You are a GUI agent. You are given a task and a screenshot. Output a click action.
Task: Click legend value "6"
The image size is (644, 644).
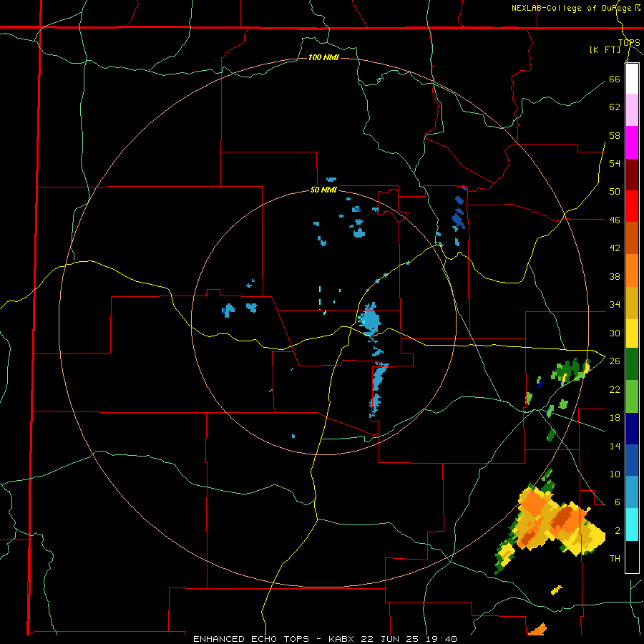click(x=617, y=502)
